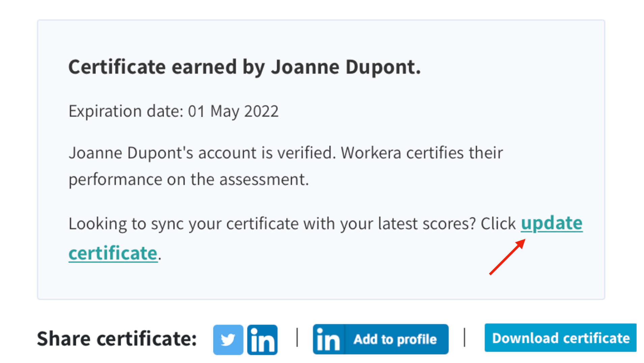This screenshot has height=363, width=644.
Task: Click the in icon inside the Add to profile button
Action: click(x=328, y=340)
